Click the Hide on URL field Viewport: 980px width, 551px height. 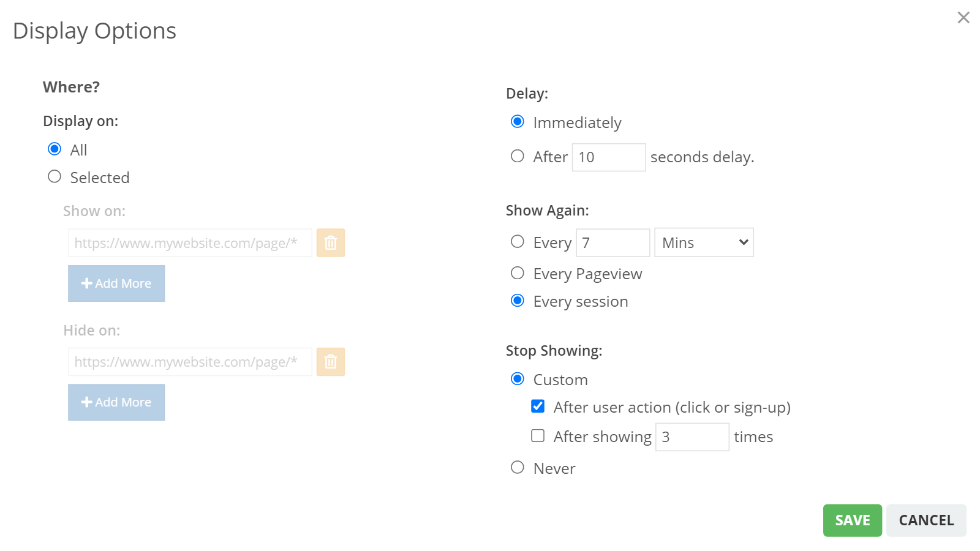click(190, 362)
